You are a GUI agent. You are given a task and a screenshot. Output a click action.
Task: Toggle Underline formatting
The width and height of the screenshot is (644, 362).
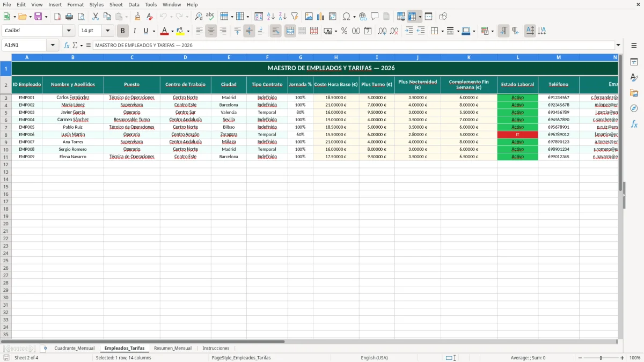tap(146, 31)
